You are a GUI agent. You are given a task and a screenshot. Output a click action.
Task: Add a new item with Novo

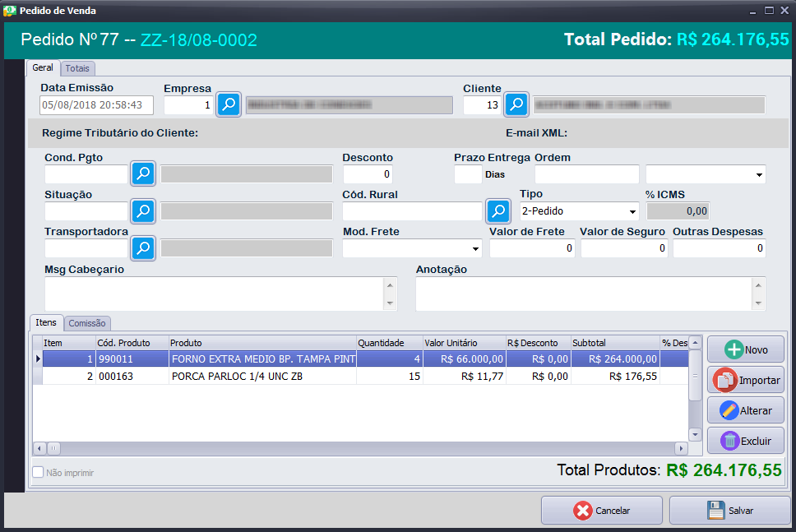tap(746, 349)
